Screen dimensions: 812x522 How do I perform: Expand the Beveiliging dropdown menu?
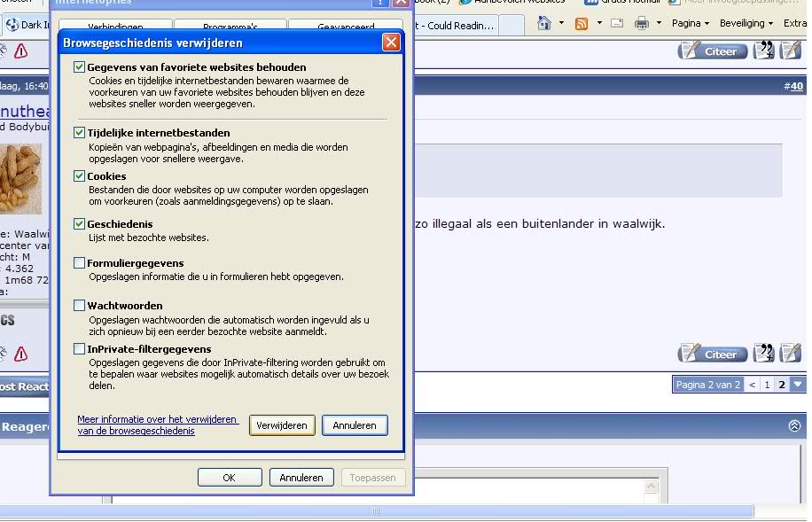tap(746, 23)
